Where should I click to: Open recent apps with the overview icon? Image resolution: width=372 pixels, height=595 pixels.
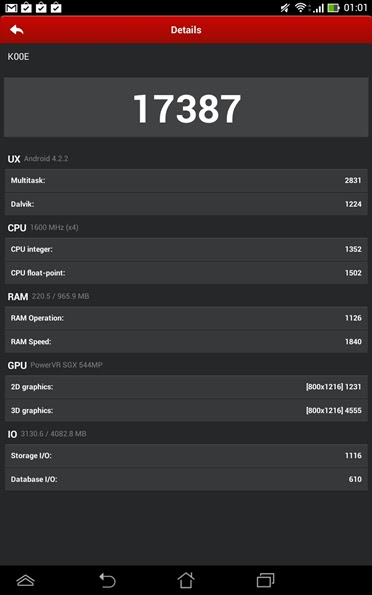point(265,580)
